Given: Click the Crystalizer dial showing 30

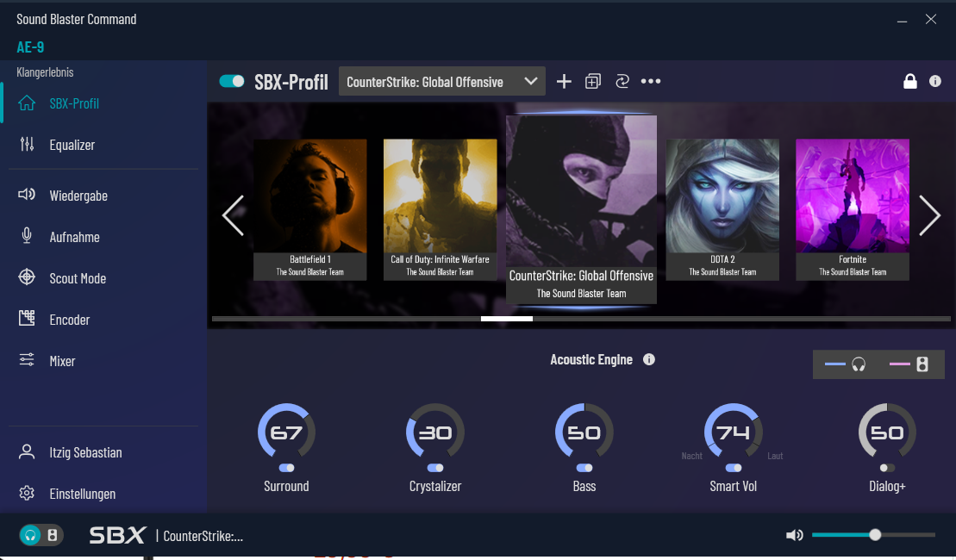Looking at the screenshot, I should click(435, 432).
